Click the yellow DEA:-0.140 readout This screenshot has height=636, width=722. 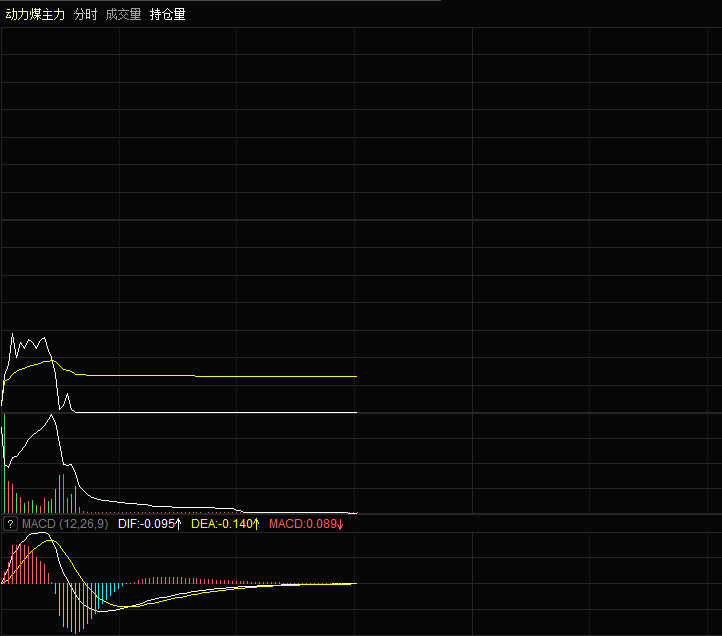pyautogui.click(x=220, y=524)
